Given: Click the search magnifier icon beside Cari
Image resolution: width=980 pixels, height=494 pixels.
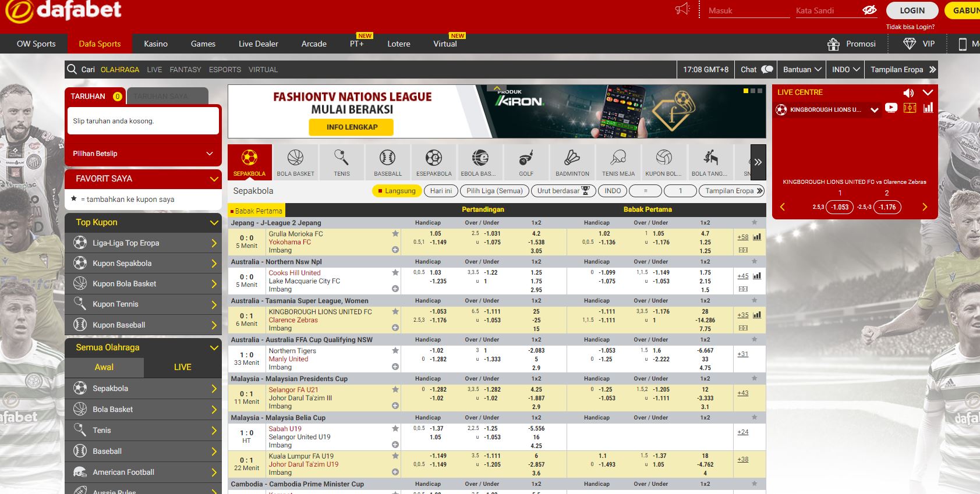Looking at the screenshot, I should click(x=72, y=69).
